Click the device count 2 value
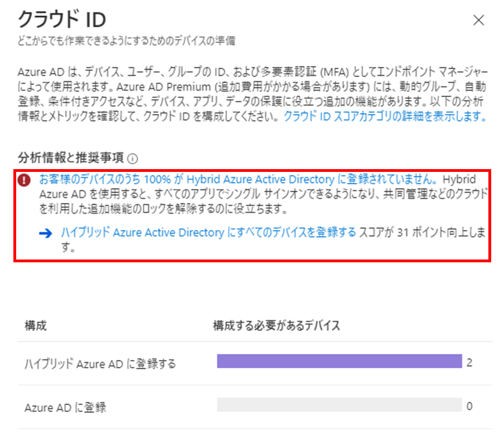The height and width of the screenshot is (437, 504). click(x=469, y=363)
